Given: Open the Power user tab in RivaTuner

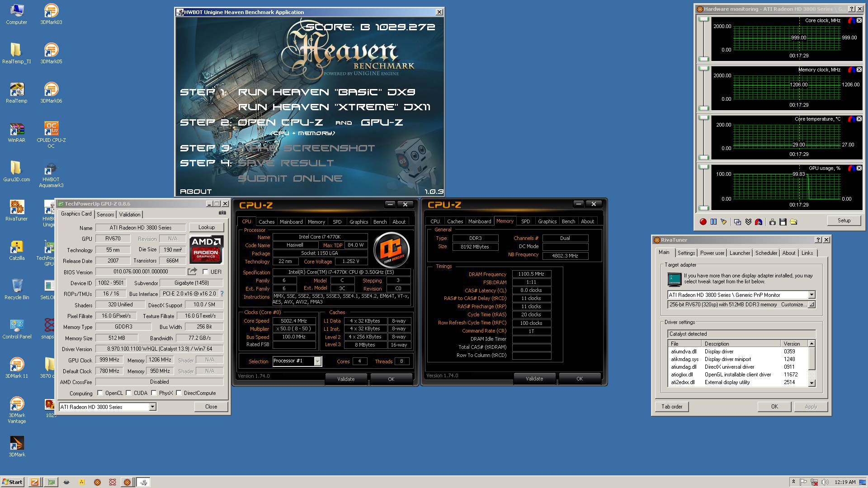Looking at the screenshot, I should coord(712,253).
